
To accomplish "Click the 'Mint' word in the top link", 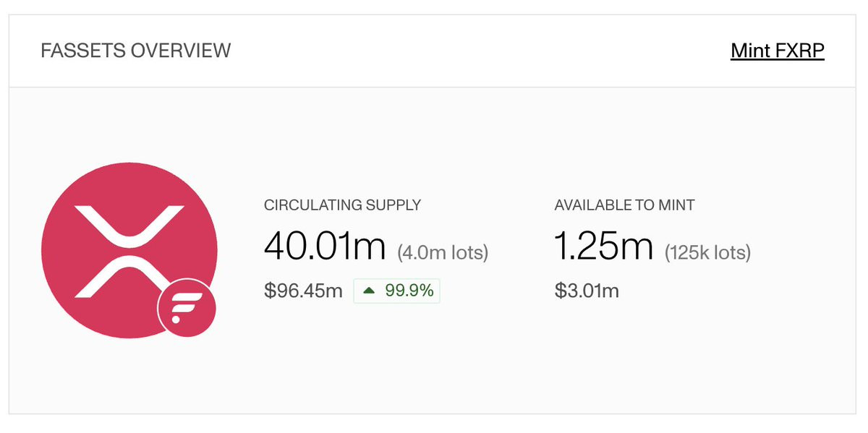I will click(750, 51).
